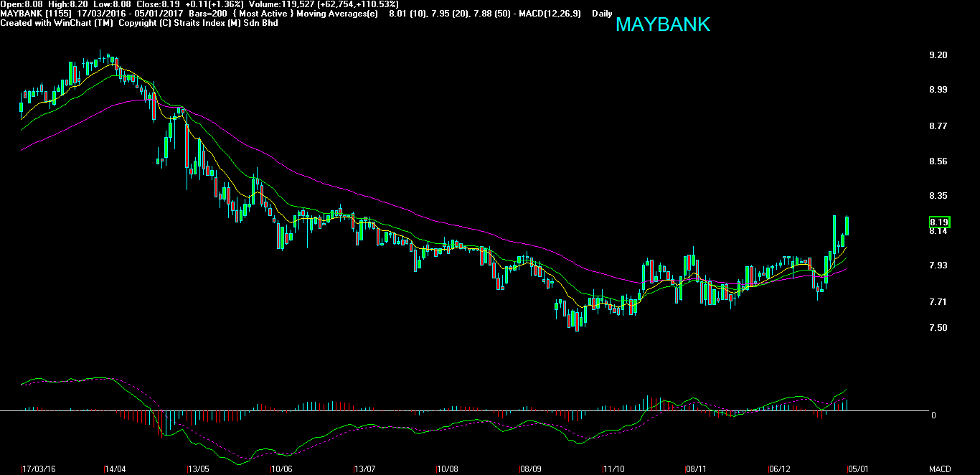Click the Open:8.08 header value

coord(22,4)
